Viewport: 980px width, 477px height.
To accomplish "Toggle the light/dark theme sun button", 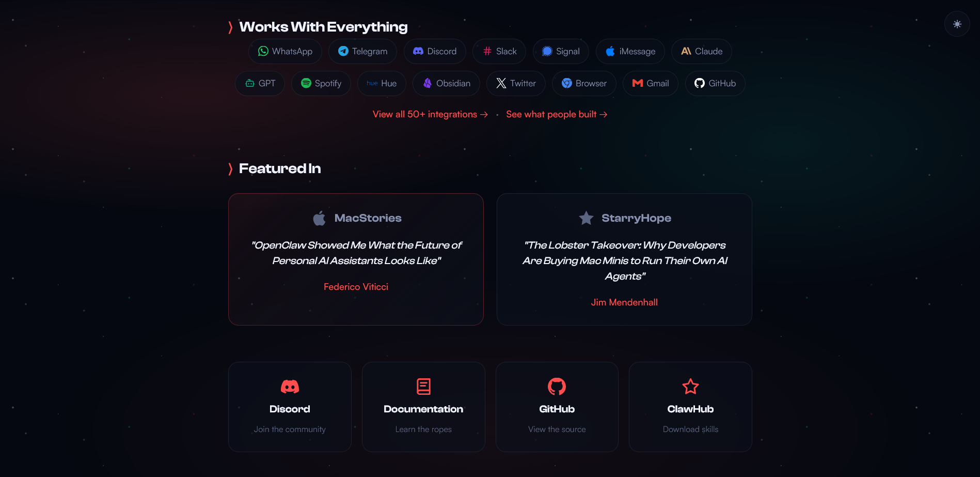I will [x=957, y=24].
